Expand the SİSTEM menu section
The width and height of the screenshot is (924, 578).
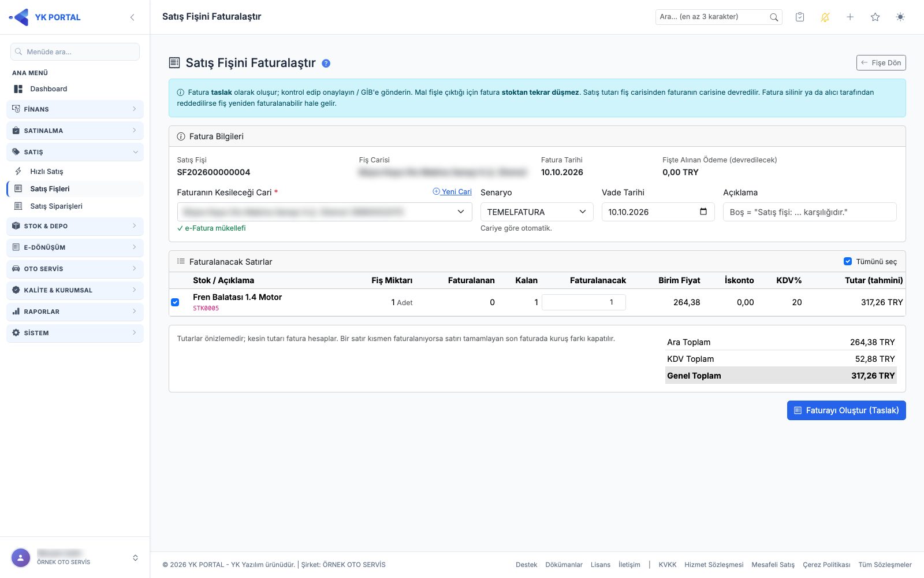75,333
